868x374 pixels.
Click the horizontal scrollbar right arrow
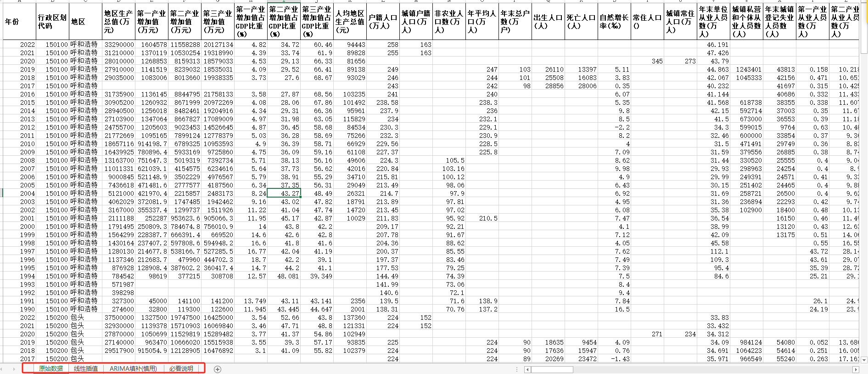(x=856, y=369)
